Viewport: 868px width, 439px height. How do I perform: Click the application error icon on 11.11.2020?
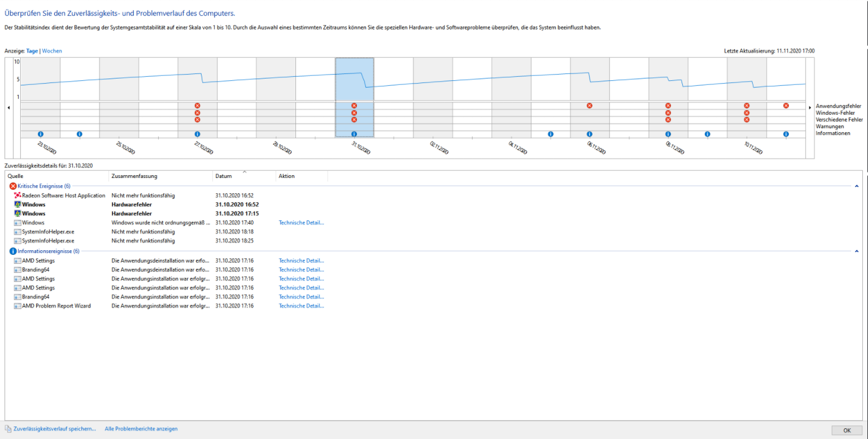coord(786,106)
